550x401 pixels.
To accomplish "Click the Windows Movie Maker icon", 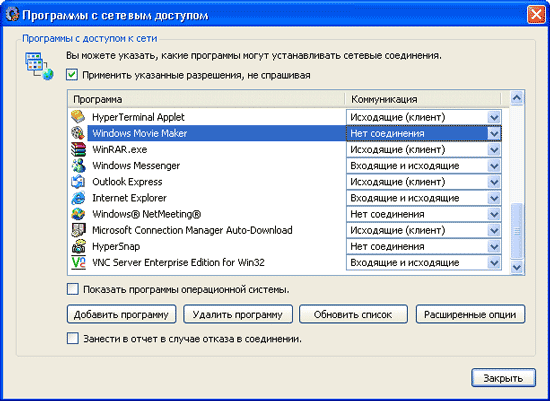I will click(x=78, y=133).
